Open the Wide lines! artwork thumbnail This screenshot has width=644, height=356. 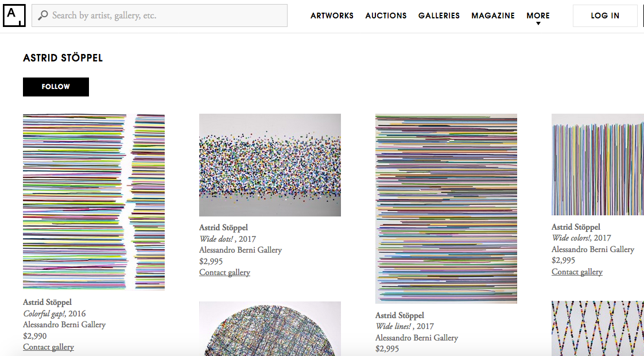click(x=446, y=208)
